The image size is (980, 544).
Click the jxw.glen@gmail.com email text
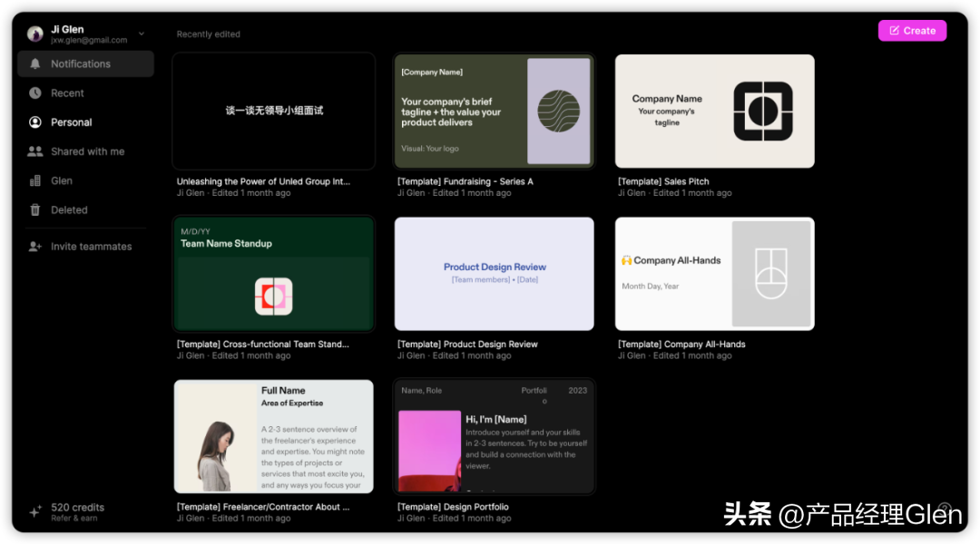pyautogui.click(x=89, y=40)
